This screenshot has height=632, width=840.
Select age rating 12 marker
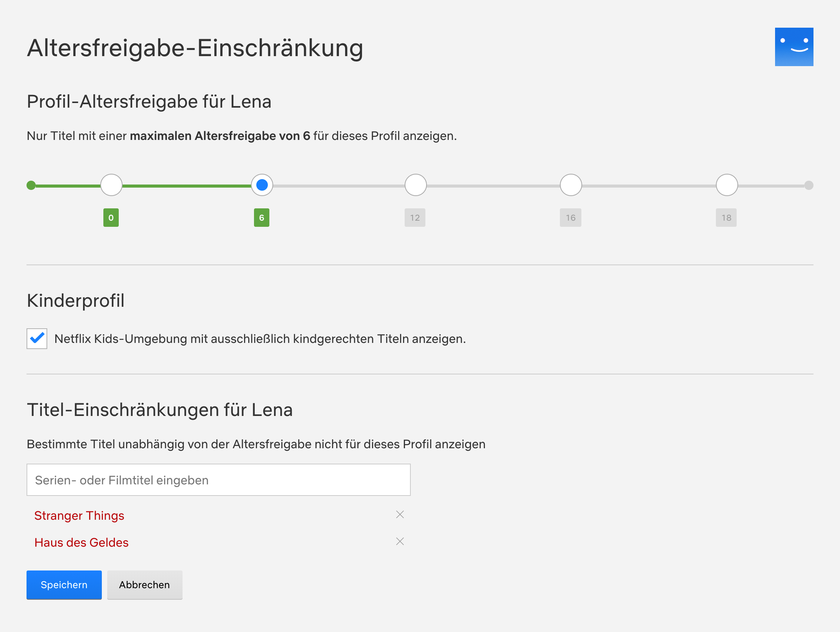tap(415, 185)
